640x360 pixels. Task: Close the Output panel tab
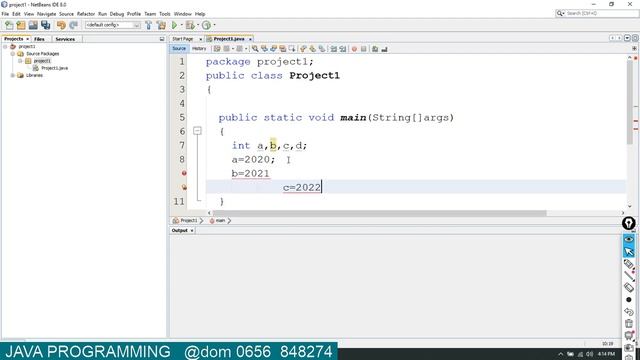(x=192, y=231)
